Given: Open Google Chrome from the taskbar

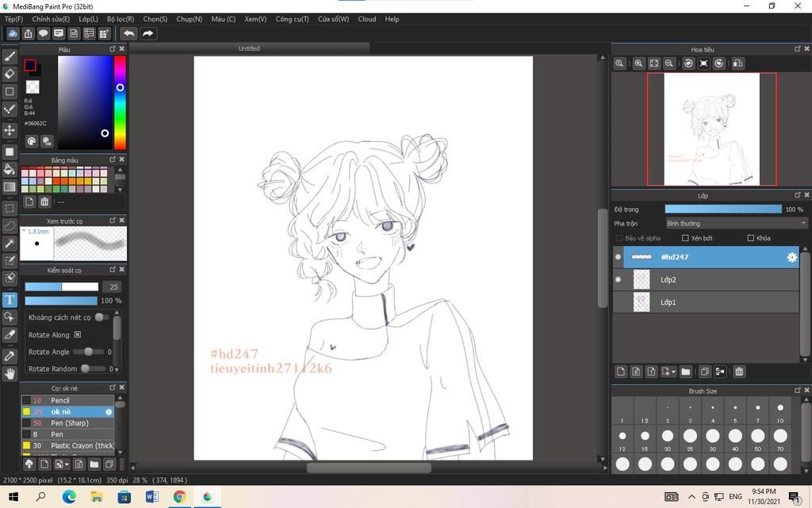Looking at the screenshot, I should (x=179, y=497).
